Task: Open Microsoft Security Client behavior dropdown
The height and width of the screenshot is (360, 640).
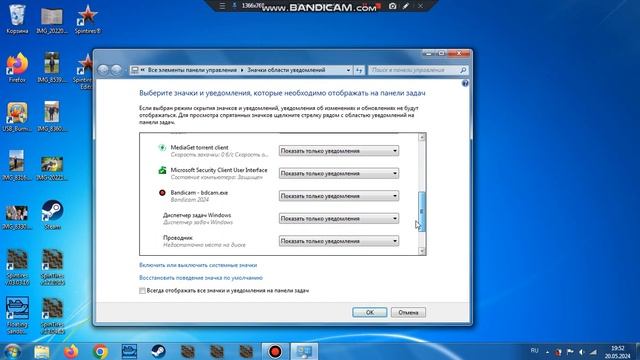Action: 339,173
